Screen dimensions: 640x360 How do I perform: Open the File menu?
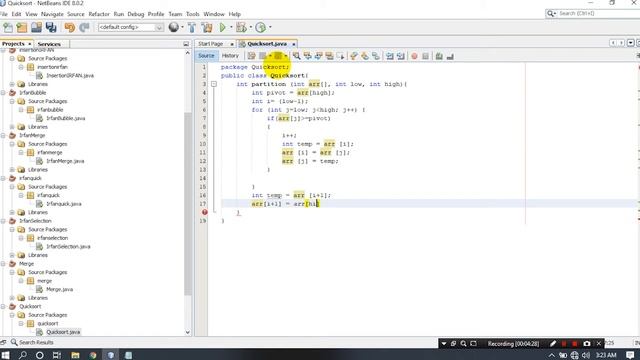tap(3, 14)
